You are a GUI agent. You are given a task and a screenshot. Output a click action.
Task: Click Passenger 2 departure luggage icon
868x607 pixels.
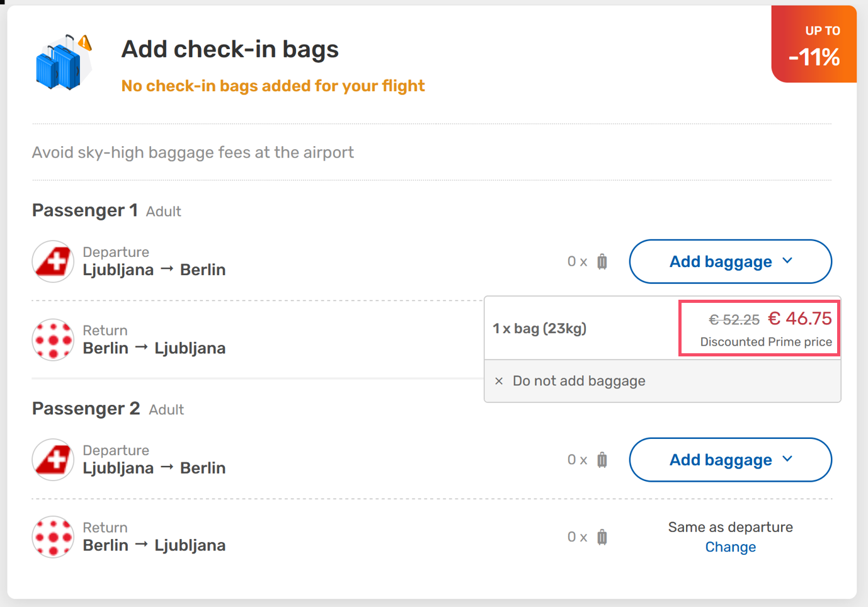point(602,460)
